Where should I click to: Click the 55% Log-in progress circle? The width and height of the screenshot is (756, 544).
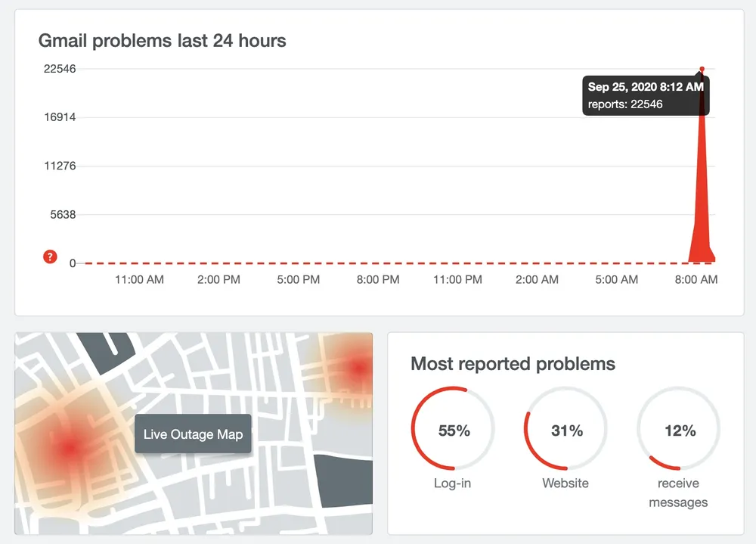[454, 431]
